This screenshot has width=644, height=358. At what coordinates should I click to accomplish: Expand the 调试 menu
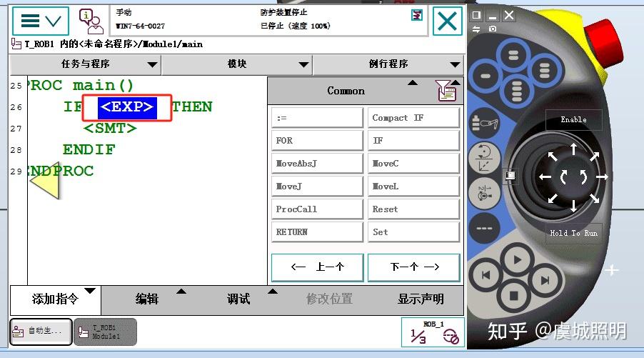[x=238, y=299]
